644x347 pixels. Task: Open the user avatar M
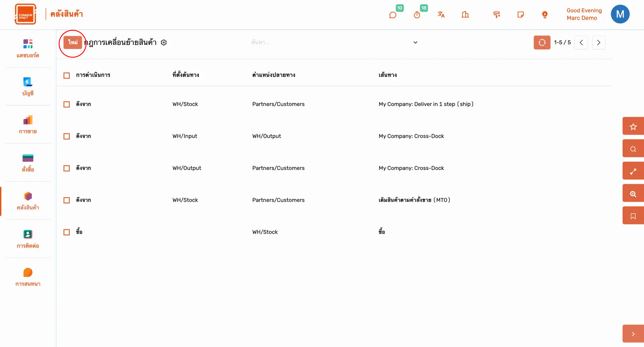click(x=620, y=14)
